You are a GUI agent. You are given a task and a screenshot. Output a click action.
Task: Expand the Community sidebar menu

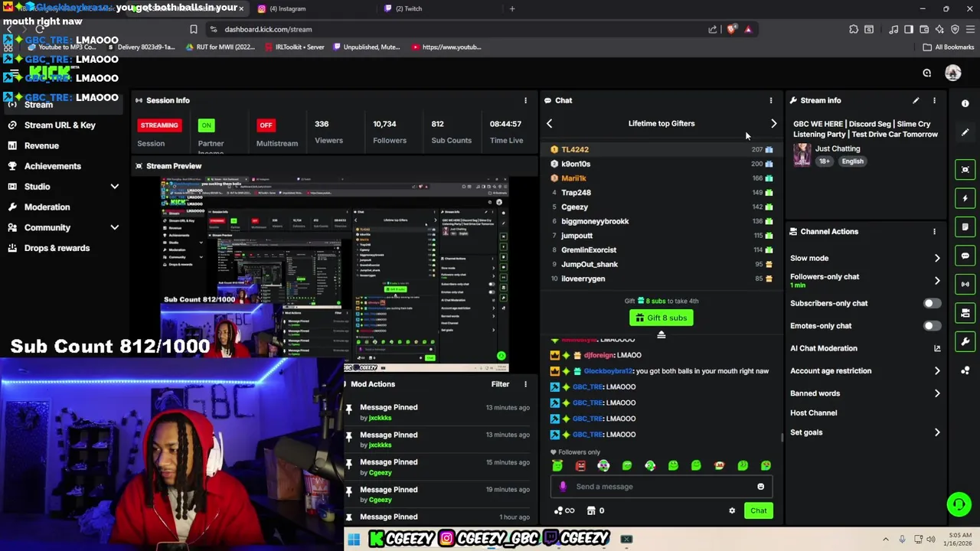[x=114, y=227]
